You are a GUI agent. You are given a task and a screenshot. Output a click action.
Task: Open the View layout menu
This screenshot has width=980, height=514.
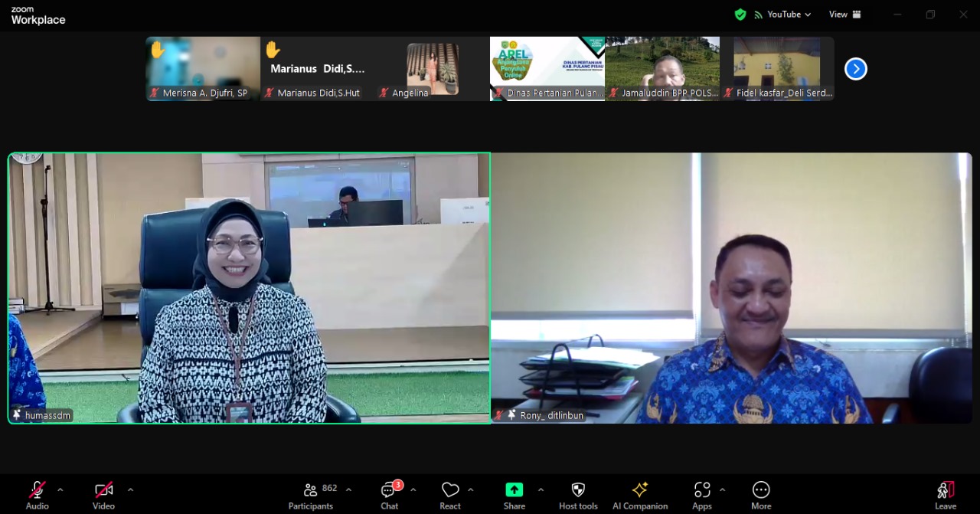point(844,15)
